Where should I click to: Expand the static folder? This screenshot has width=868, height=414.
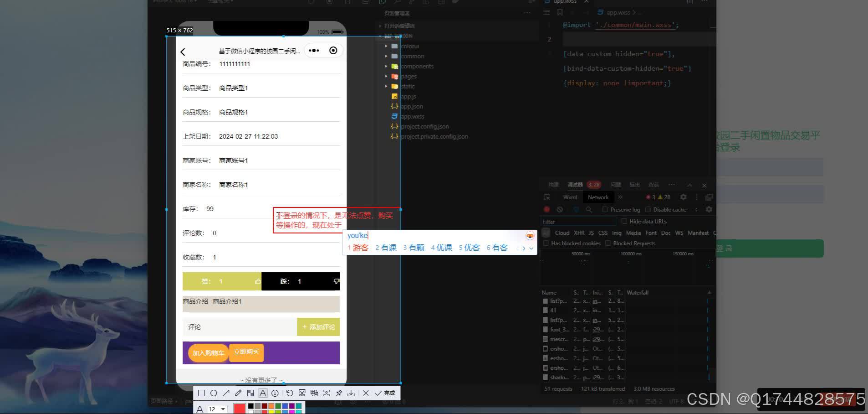[x=386, y=86]
